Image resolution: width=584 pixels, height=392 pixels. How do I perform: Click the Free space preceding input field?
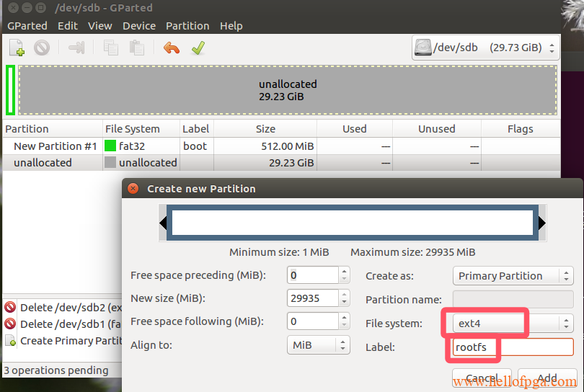coord(313,275)
